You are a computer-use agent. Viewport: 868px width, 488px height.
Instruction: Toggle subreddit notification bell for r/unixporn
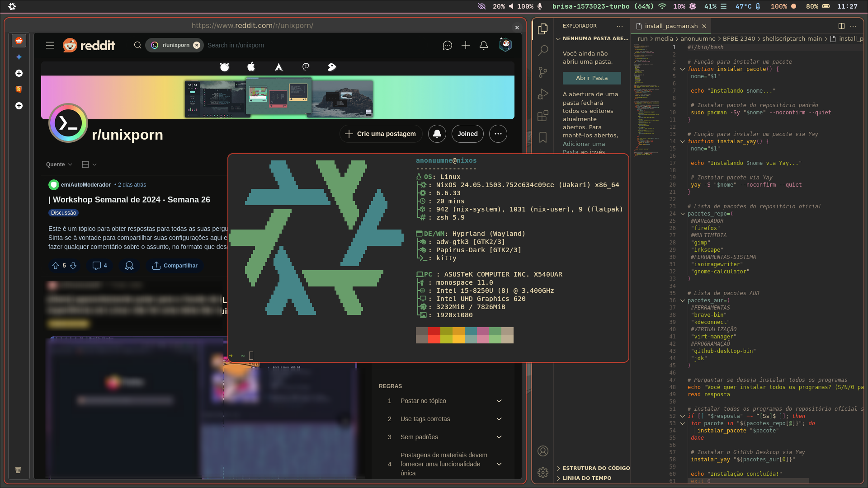[x=437, y=134]
